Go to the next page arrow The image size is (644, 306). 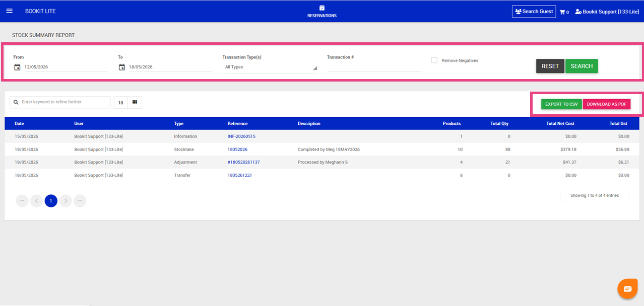tap(66, 201)
